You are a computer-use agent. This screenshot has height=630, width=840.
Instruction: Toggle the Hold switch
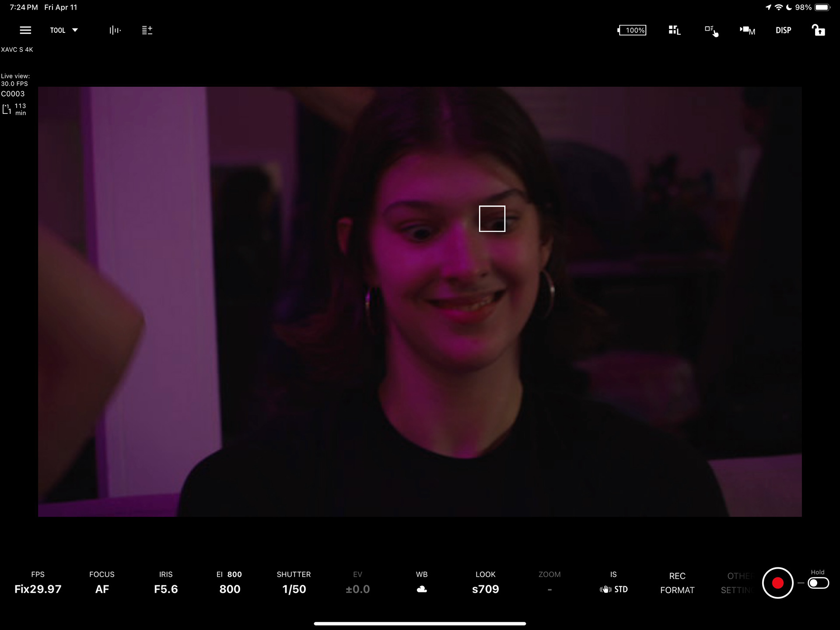coord(818,583)
